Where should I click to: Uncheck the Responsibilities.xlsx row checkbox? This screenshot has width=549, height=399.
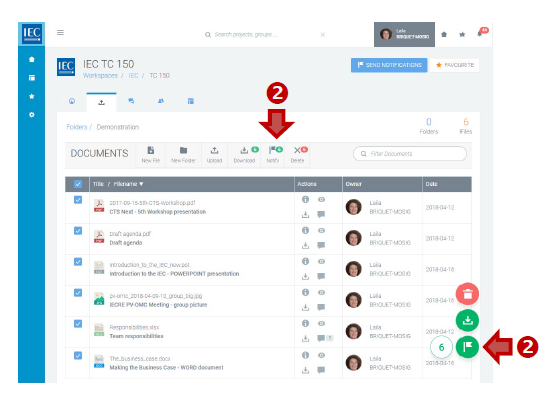(x=78, y=324)
